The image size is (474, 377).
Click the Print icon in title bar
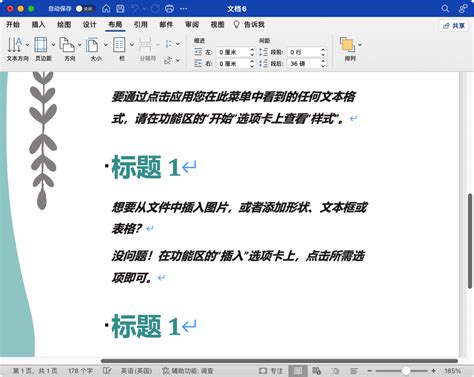169,9
